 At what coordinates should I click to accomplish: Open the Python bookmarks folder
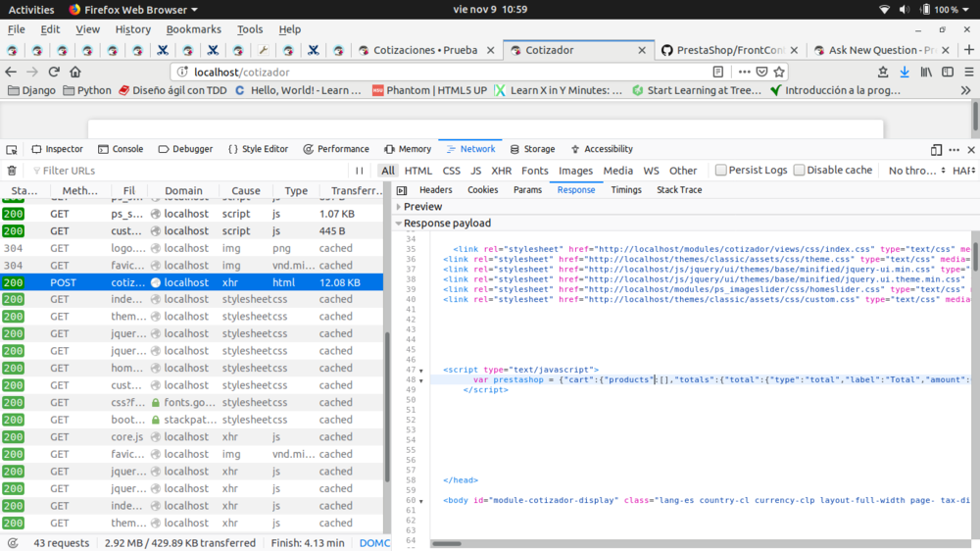point(87,90)
